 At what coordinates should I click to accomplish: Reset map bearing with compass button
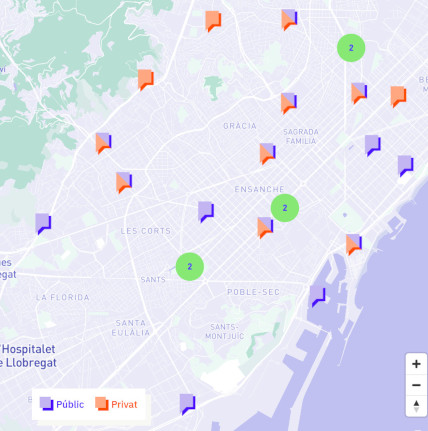coord(416,406)
